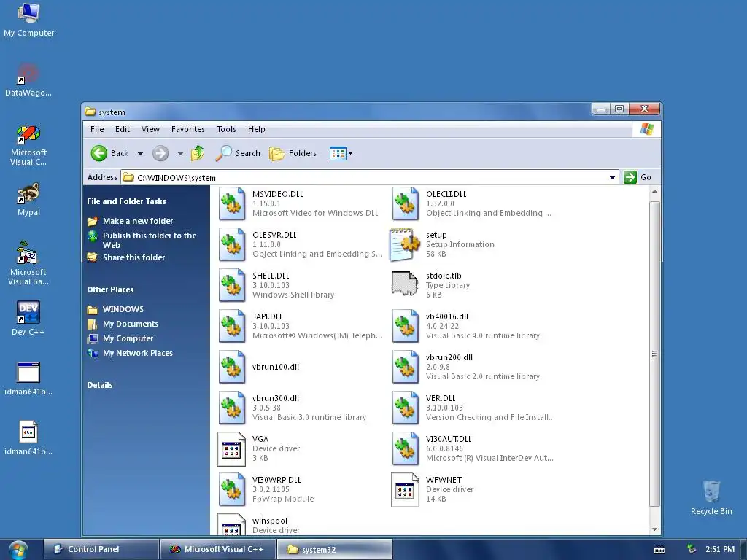The height and width of the screenshot is (560, 747).
Task: Click the green Back arrow icon
Action: (x=99, y=153)
